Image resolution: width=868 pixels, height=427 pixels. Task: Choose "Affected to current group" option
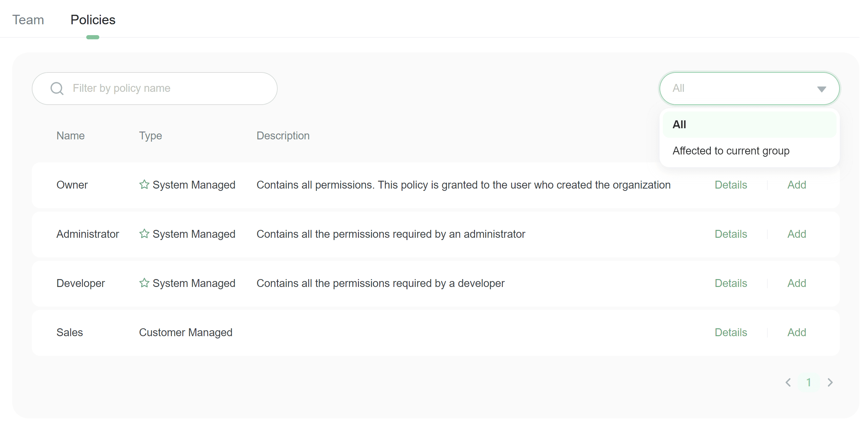tap(731, 151)
